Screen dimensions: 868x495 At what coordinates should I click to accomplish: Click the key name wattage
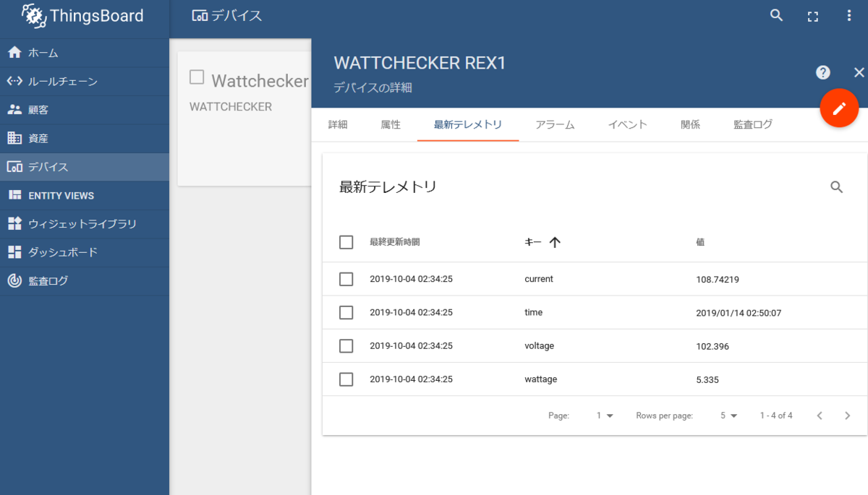point(540,379)
